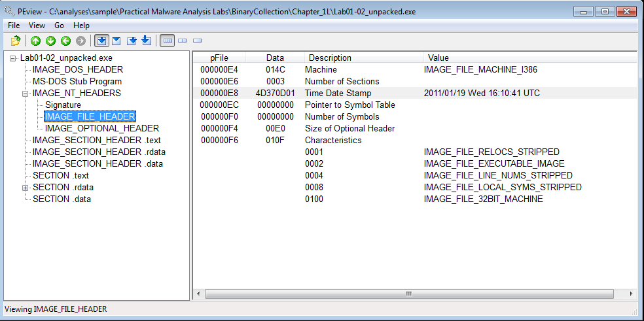Select the second blue triangle view icon
The image size is (644, 321).
click(x=116, y=41)
